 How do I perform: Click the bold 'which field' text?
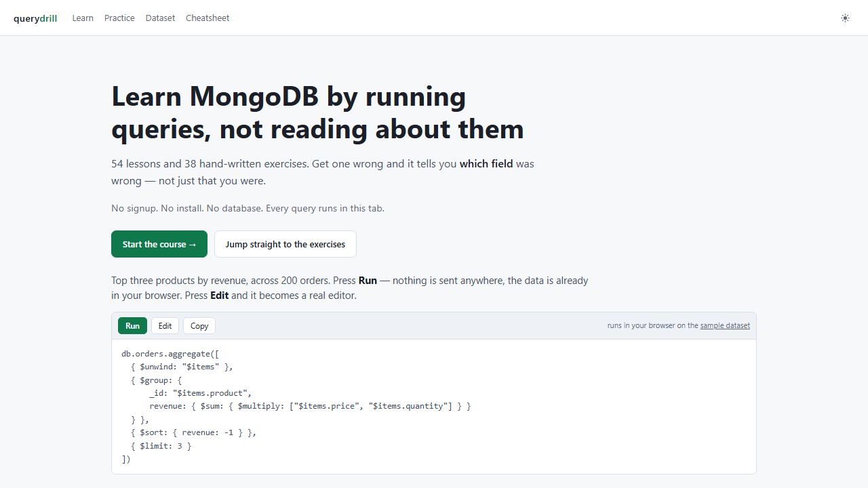coord(486,164)
